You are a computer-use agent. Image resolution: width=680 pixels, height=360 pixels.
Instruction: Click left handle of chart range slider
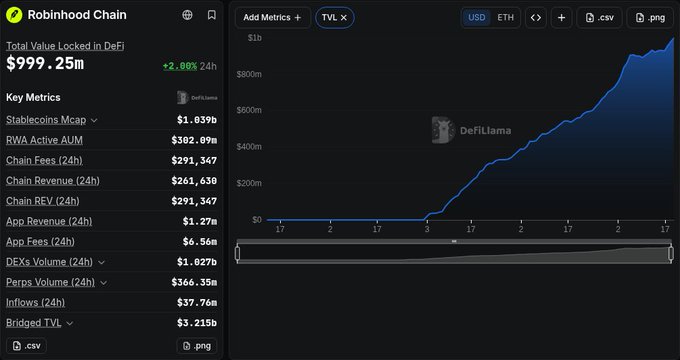tap(237, 253)
